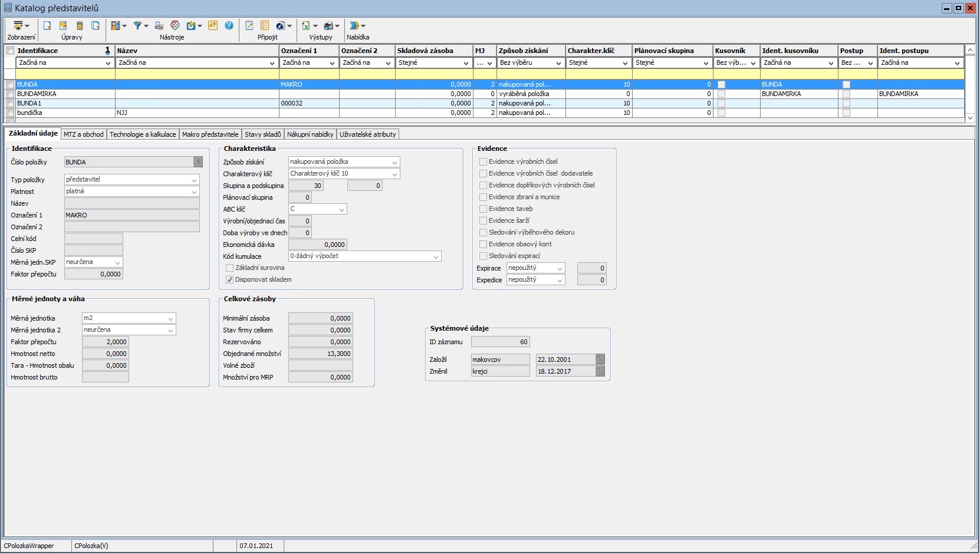This screenshot has height=554, width=980.
Task: Click the printer icon in Výstupy
Action: coord(328,25)
